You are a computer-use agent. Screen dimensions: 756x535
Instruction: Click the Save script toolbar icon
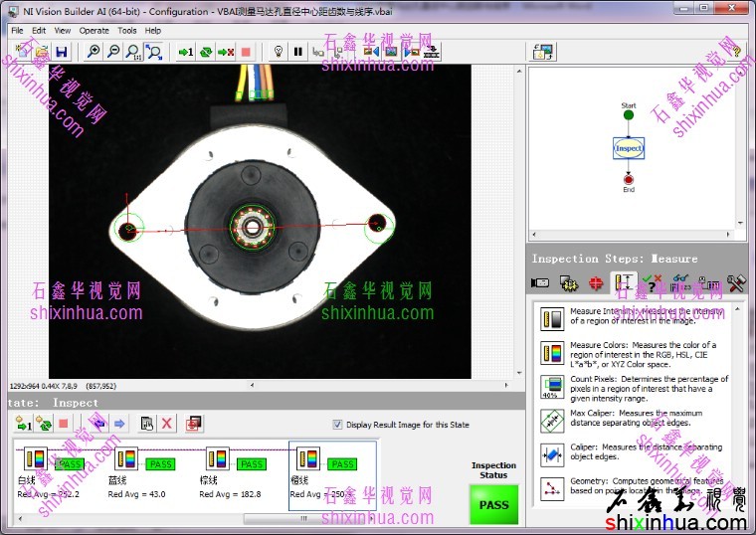pyautogui.click(x=61, y=52)
